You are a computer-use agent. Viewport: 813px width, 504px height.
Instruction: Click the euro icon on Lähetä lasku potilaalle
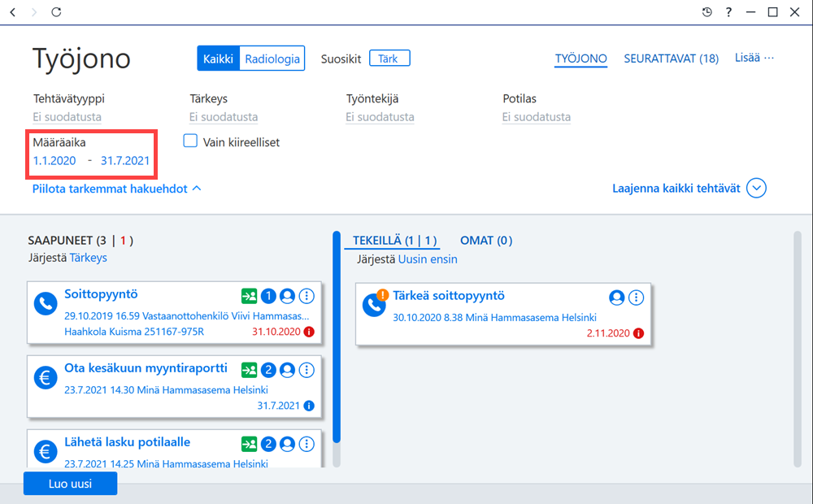click(x=46, y=452)
